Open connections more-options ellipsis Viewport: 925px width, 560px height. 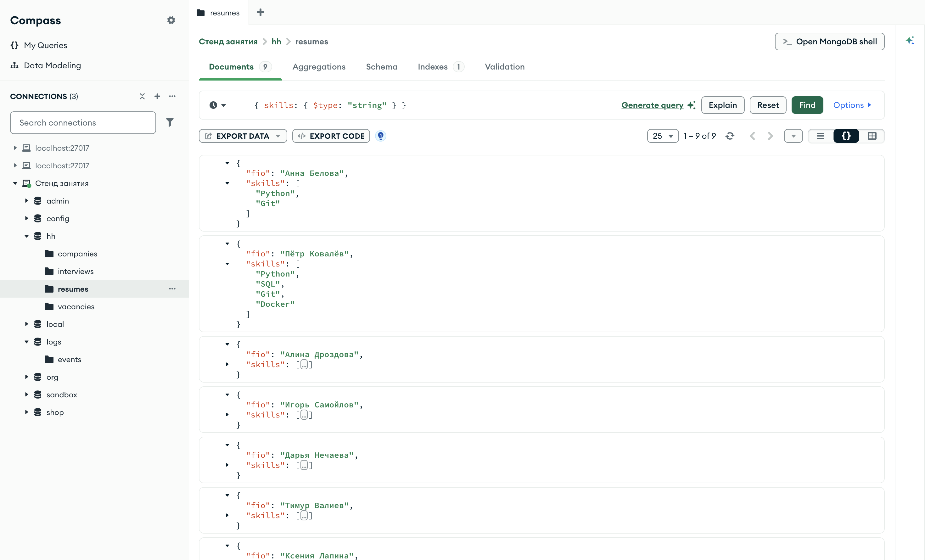[x=172, y=97]
